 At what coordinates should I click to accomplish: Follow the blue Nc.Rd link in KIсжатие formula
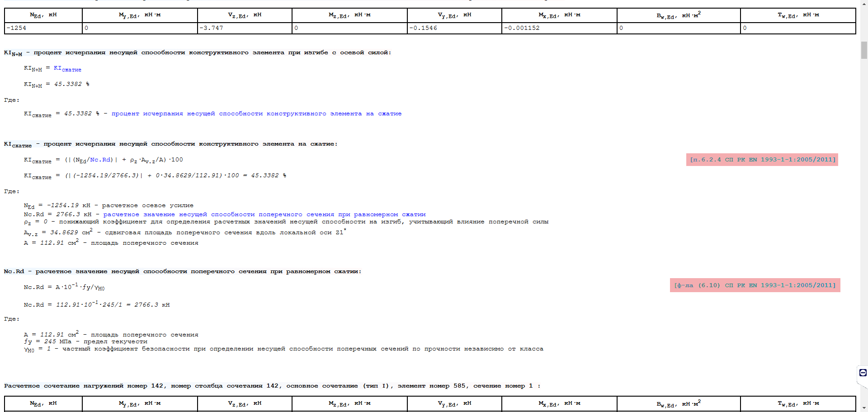(100, 160)
